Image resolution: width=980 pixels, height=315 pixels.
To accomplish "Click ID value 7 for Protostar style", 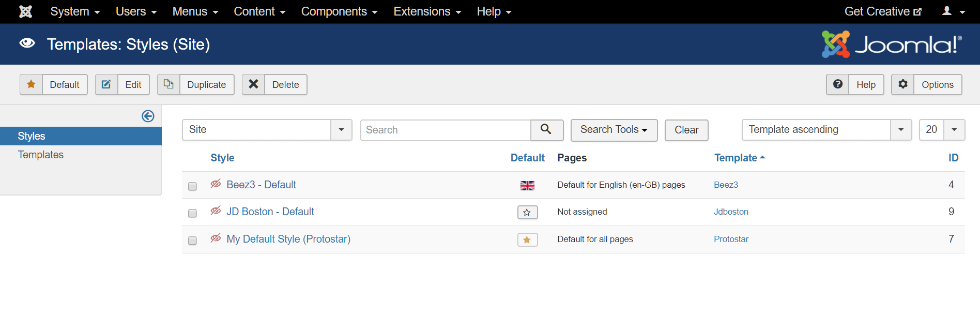I will pos(951,239).
